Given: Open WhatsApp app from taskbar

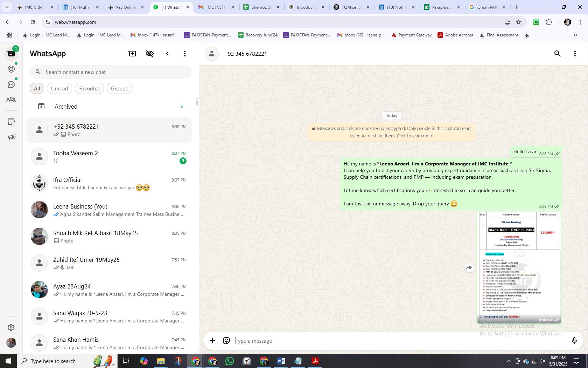Looking at the screenshot, I should click(230, 361).
